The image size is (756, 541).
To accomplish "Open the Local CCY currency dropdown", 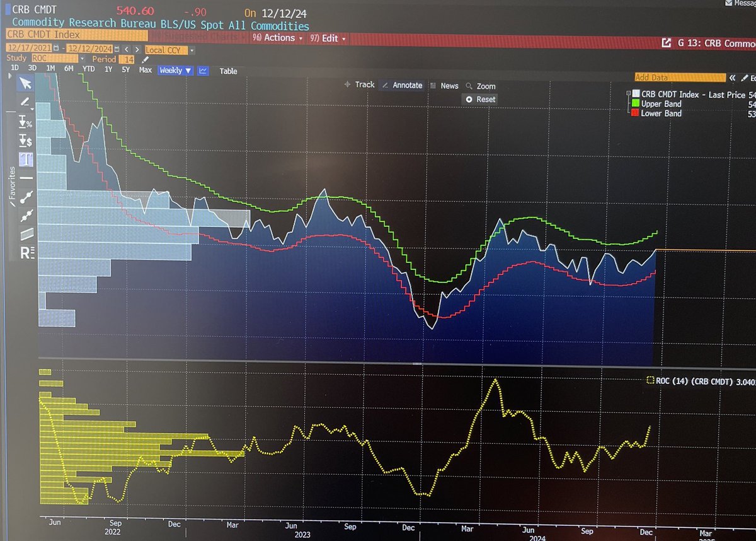I will click(192, 50).
